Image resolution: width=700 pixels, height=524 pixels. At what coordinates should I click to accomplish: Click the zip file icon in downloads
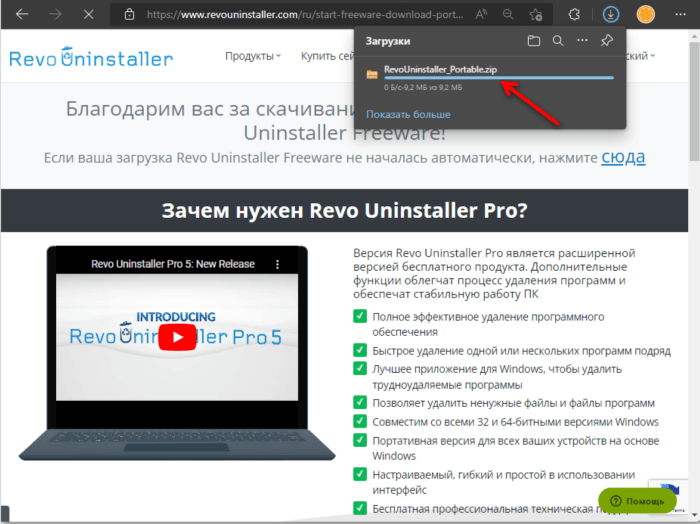372,75
